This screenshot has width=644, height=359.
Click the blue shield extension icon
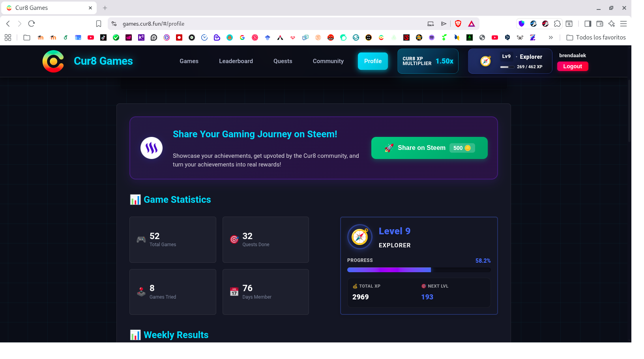522,24
